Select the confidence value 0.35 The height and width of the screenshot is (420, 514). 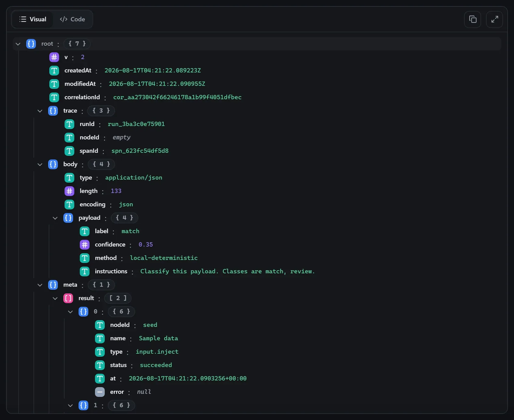(146, 245)
